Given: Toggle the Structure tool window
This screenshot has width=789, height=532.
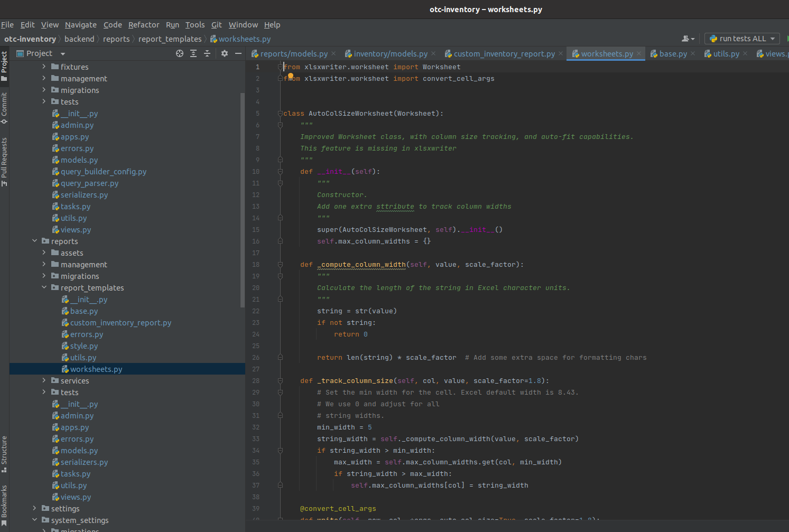Looking at the screenshot, I should [x=4, y=453].
